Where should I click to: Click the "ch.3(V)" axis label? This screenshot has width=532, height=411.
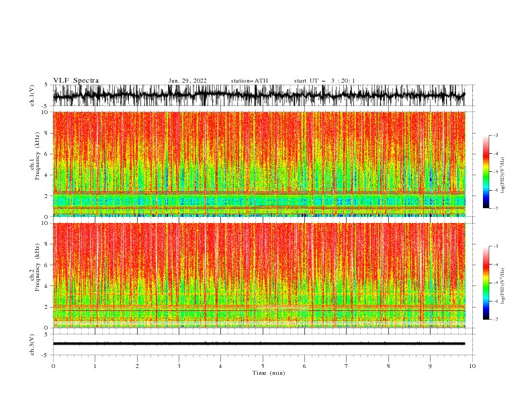point(32,345)
